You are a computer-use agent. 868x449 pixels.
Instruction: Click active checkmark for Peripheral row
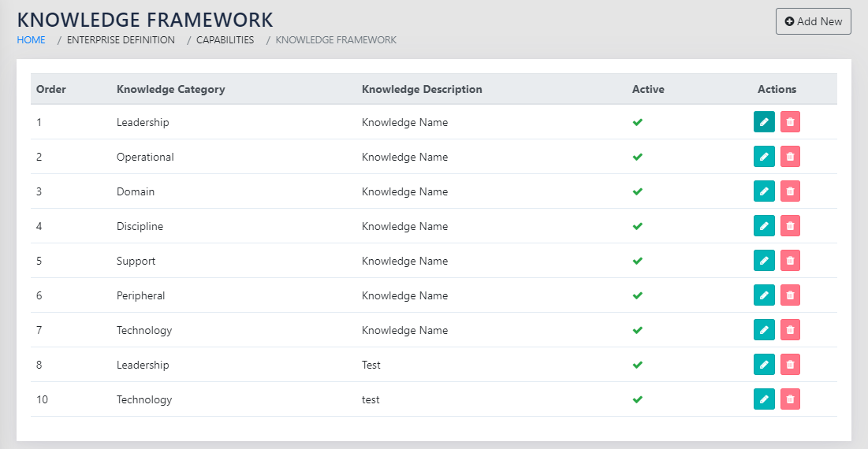pyautogui.click(x=638, y=295)
